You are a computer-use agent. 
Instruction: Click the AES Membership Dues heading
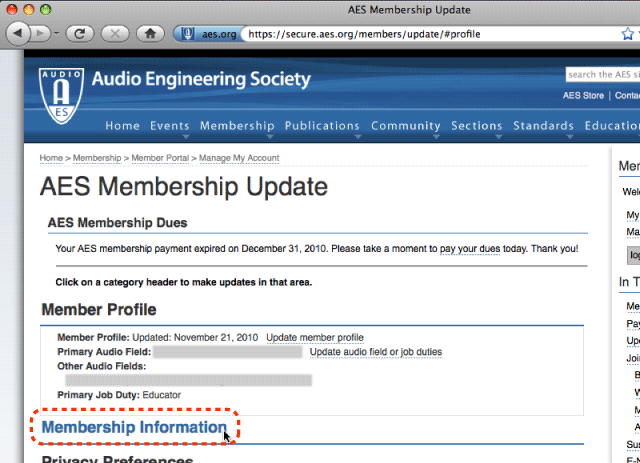[118, 223]
